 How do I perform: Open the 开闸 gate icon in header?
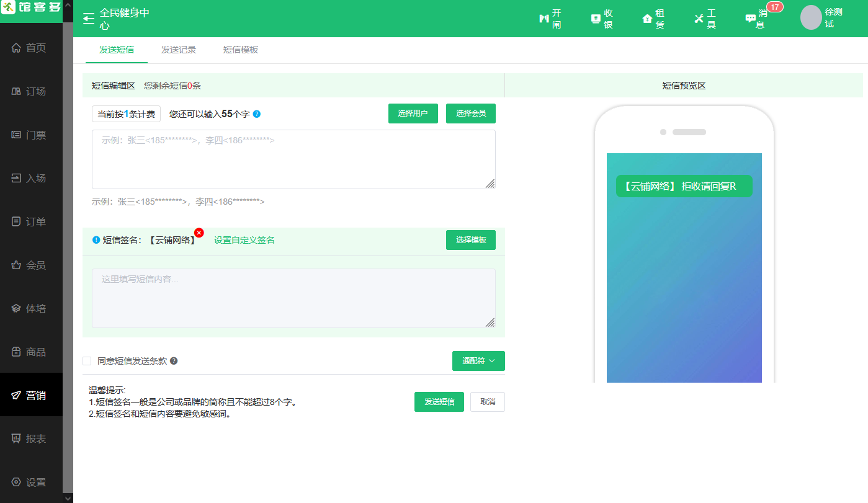544,19
